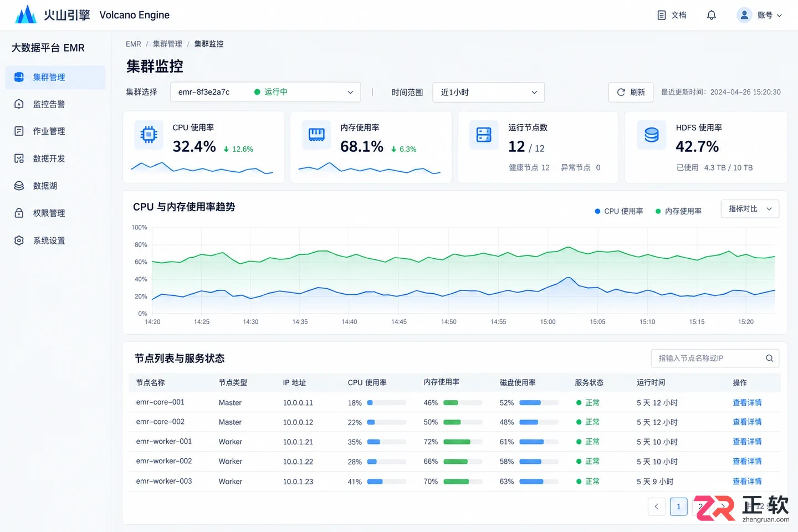The image size is (798, 532).
Task: Click the memory usage card icon
Action: click(316, 135)
